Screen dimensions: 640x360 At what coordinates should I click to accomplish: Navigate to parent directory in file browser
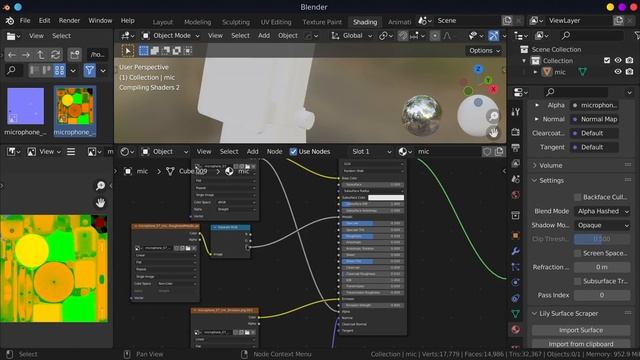pos(40,54)
